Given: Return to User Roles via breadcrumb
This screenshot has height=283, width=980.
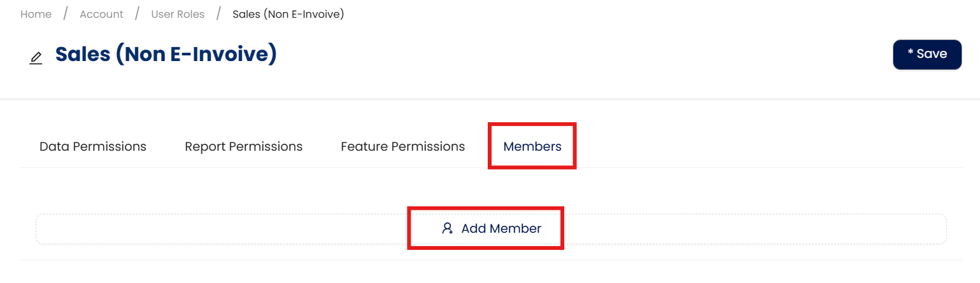Looking at the screenshot, I should click(x=178, y=14).
